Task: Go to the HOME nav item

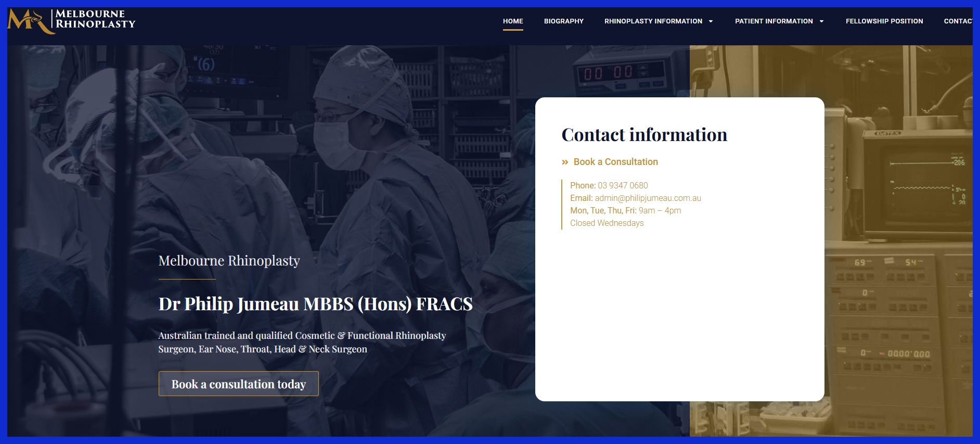Action: tap(513, 21)
